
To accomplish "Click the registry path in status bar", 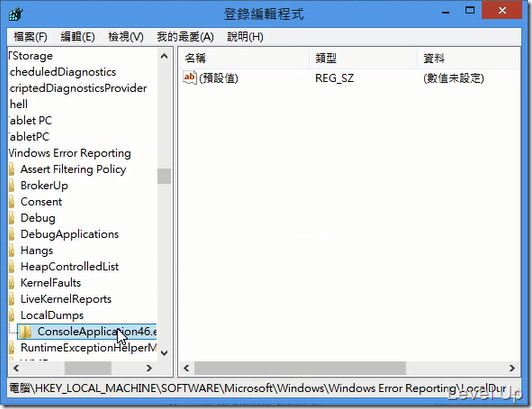I will click(x=258, y=388).
